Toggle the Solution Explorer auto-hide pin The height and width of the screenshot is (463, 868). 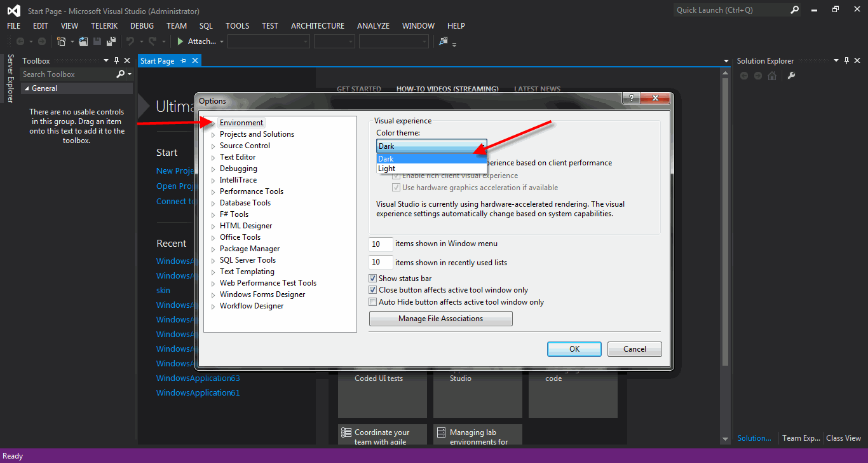tap(846, 61)
